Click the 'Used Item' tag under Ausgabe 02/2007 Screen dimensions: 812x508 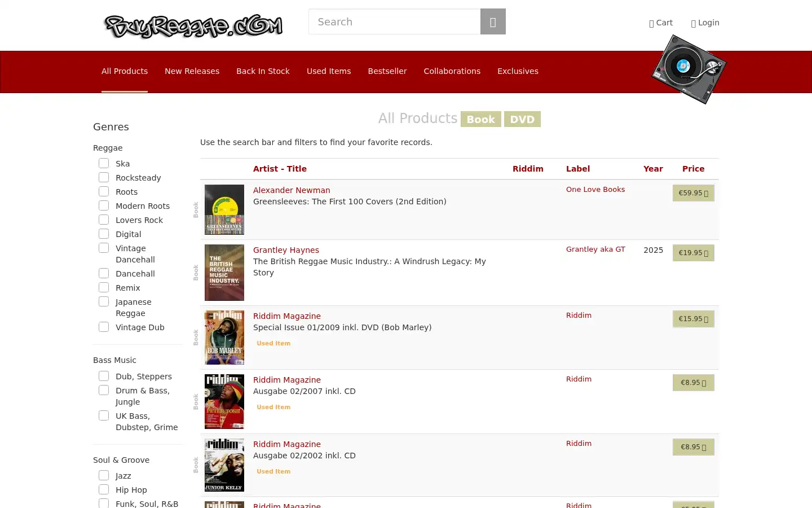273,407
